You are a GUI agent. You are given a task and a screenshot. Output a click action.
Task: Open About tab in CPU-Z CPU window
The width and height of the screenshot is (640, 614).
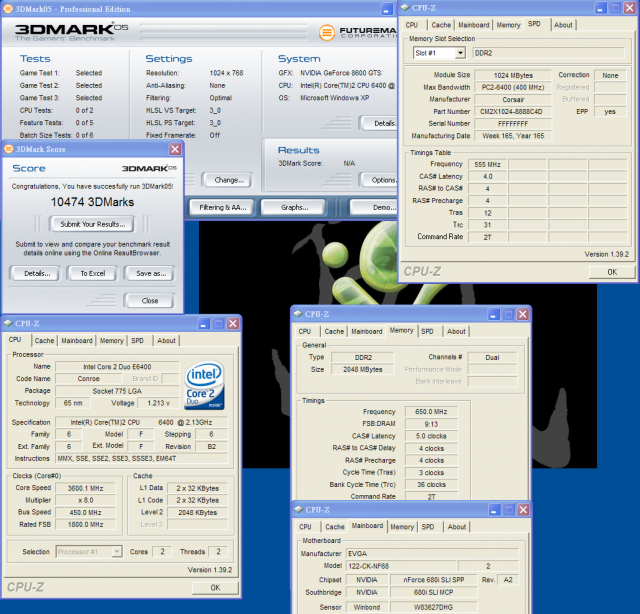tap(166, 340)
